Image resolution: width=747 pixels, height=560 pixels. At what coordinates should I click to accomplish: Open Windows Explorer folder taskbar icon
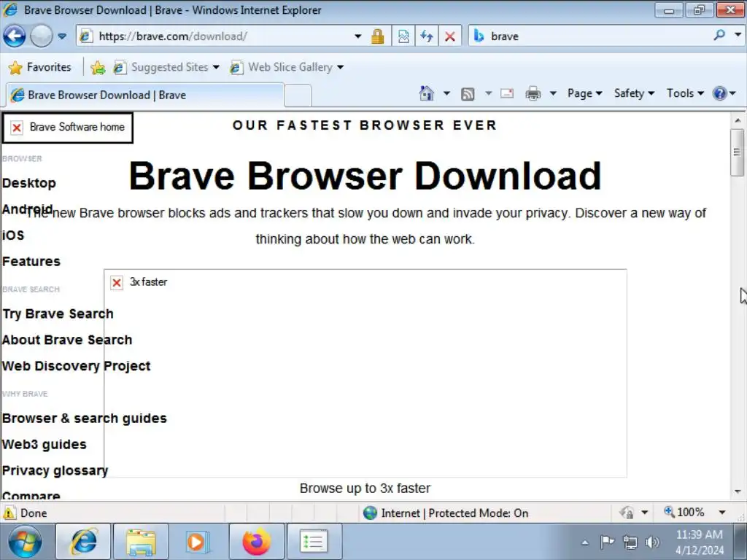[141, 542]
